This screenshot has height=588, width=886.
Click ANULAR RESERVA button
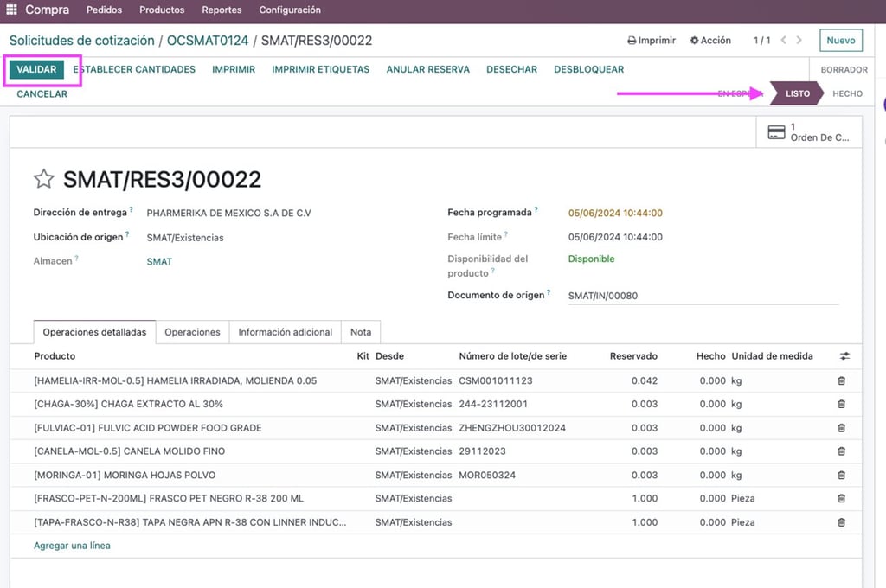427,69
